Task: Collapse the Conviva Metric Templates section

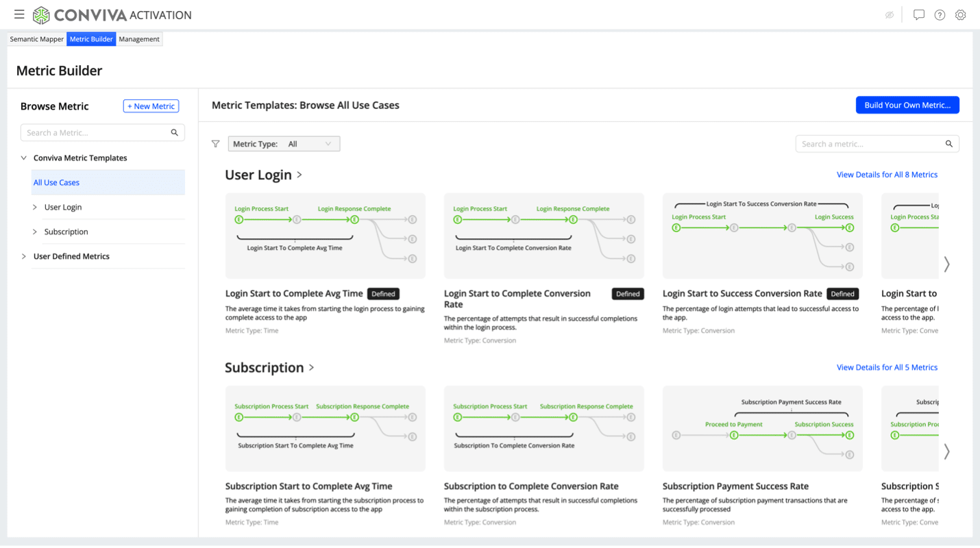Action: click(x=24, y=158)
